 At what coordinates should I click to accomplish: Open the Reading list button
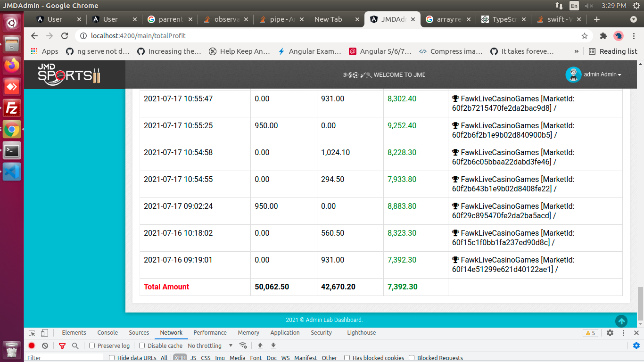(613, 51)
